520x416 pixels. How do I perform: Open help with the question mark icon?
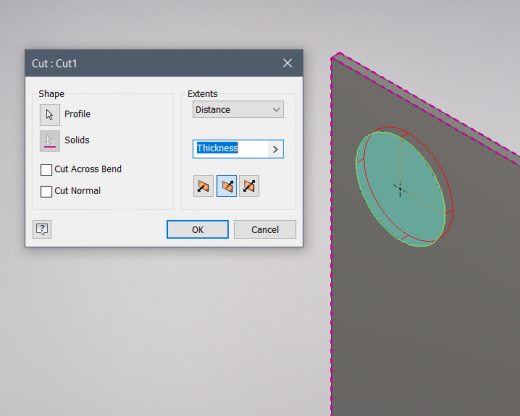click(42, 229)
